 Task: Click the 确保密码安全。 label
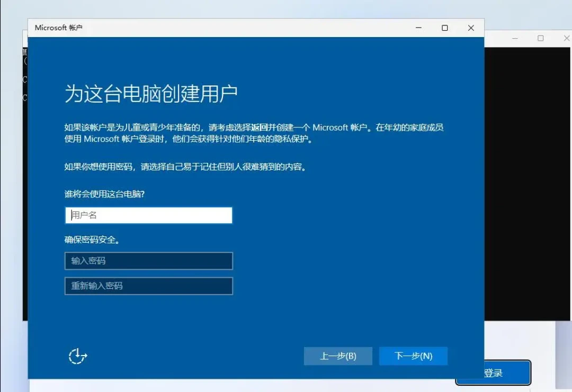pos(92,240)
